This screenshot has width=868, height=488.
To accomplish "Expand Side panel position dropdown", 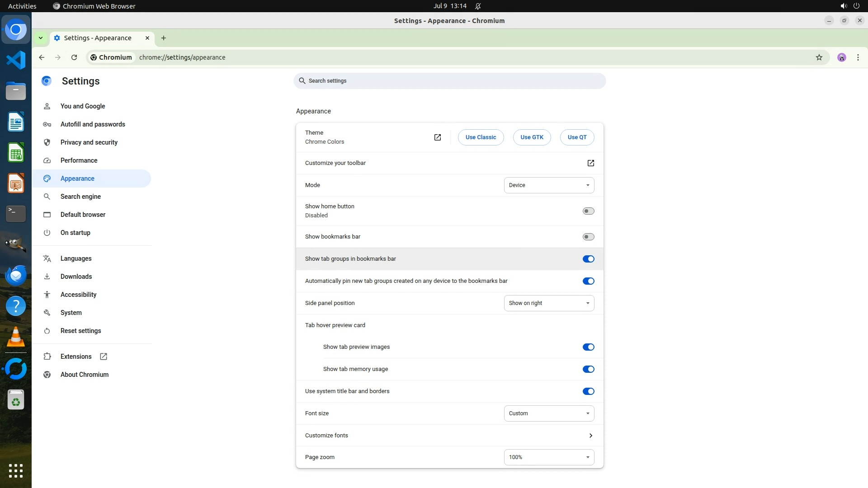I will tap(549, 303).
